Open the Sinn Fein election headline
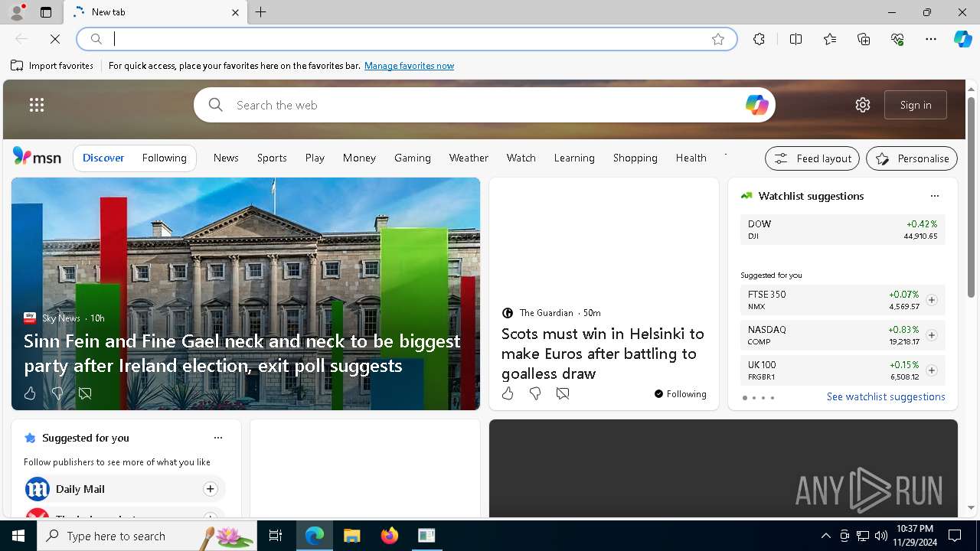Image resolution: width=980 pixels, height=551 pixels. click(242, 353)
